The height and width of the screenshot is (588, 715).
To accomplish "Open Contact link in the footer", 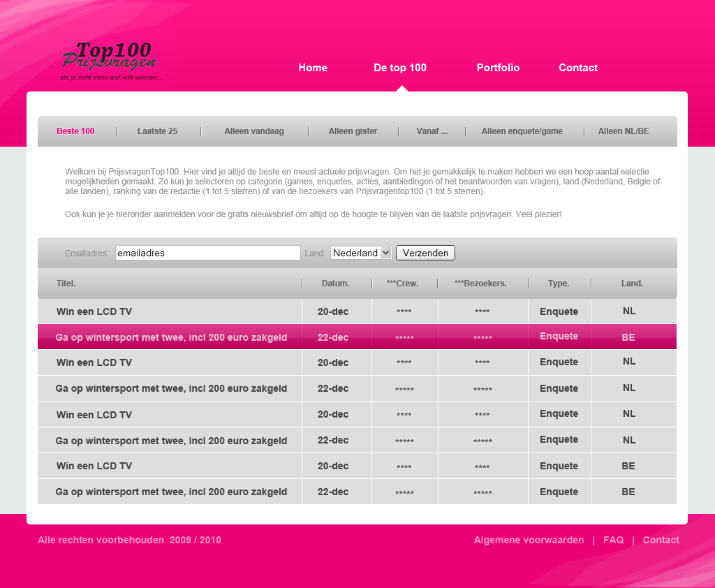I will (661, 540).
